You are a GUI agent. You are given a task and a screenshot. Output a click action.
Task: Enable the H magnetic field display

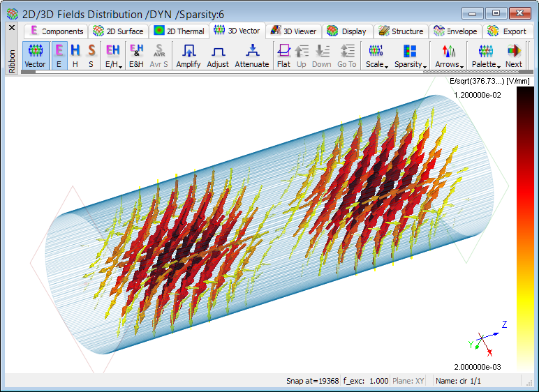pos(75,56)
